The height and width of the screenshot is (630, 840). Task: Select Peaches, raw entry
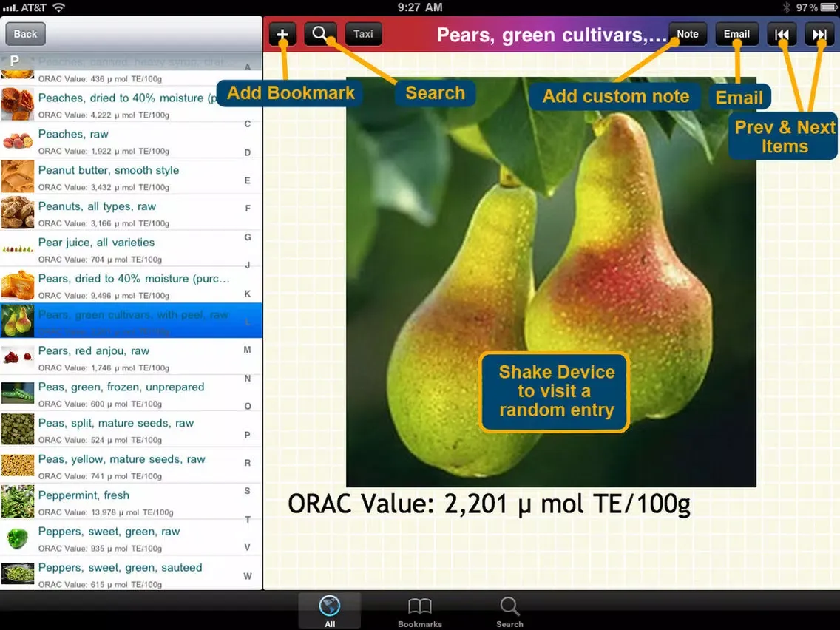[132, 141]
